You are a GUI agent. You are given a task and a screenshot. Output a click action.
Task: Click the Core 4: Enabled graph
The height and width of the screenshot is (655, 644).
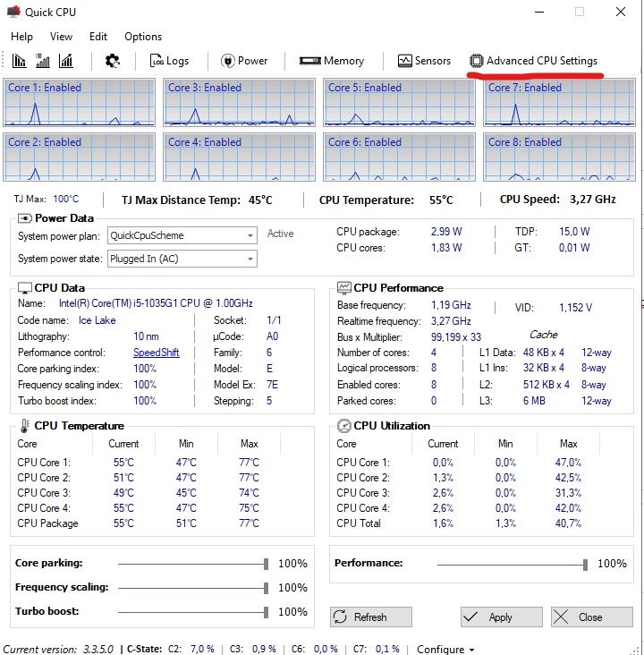239,157
